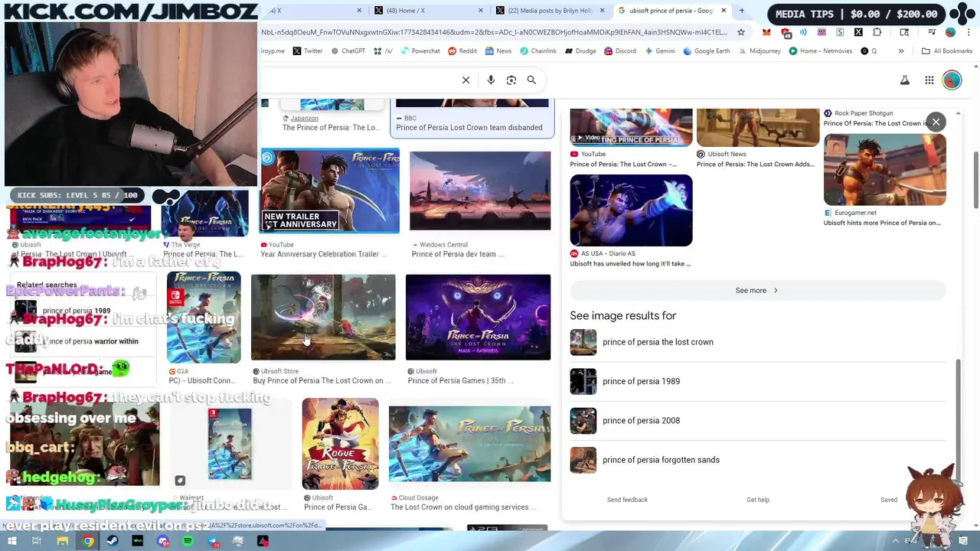Click the Send feedback link
The height and width of the screenshot is (551, 980).
tap(627, 500)
